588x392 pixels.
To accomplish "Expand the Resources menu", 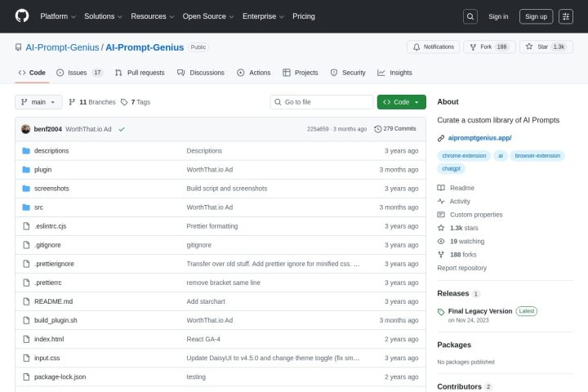I will pos(152,16).
